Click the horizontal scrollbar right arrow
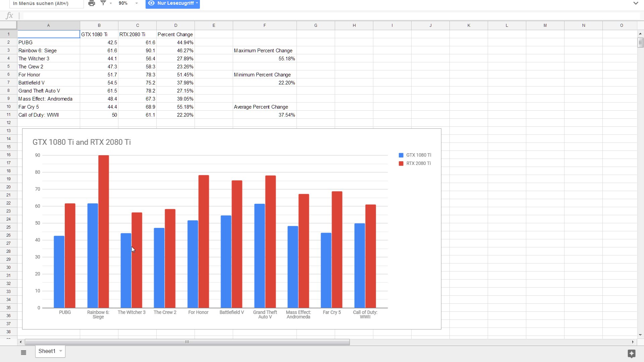This screenshot has height=362, width=644. point(633,342)
